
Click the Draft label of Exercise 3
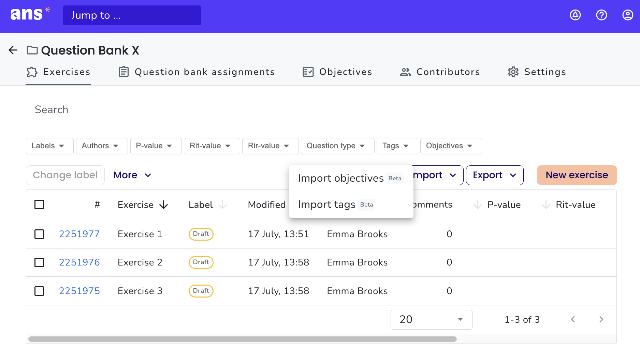coord(201,291)
